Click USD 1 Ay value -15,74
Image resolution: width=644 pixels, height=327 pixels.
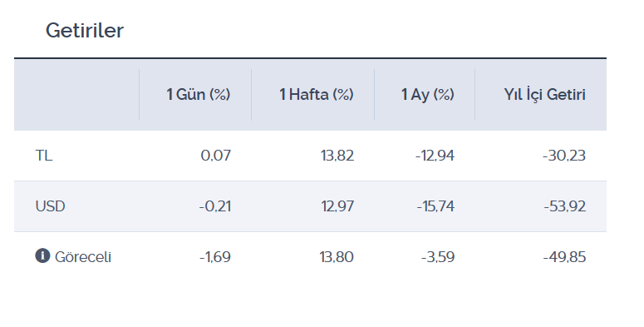[x=435, y=206]
